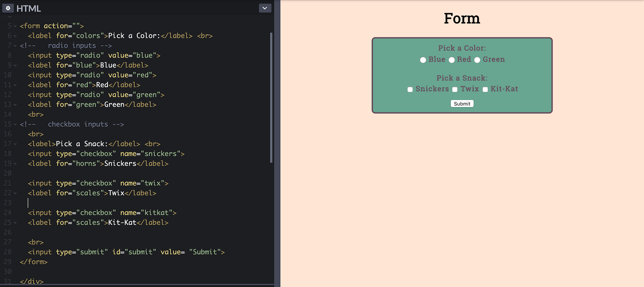
Task: Click the '</div>' tag on line 31
Action: 32,281
